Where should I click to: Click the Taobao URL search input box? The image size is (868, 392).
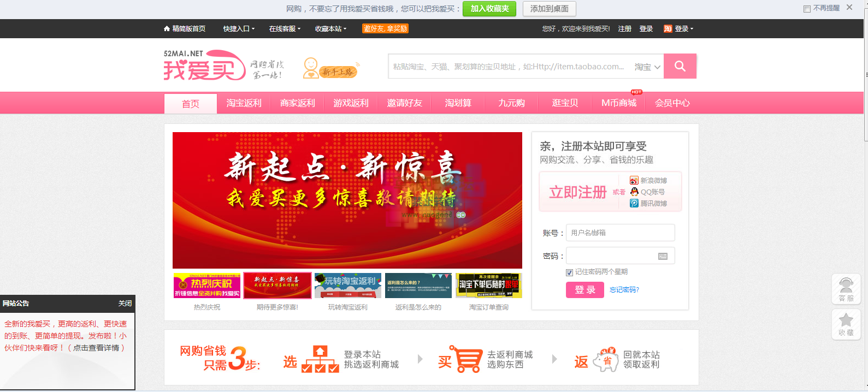509,67
